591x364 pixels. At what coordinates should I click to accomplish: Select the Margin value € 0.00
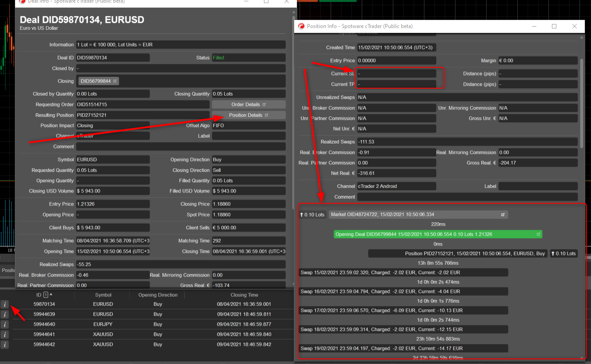538,60
